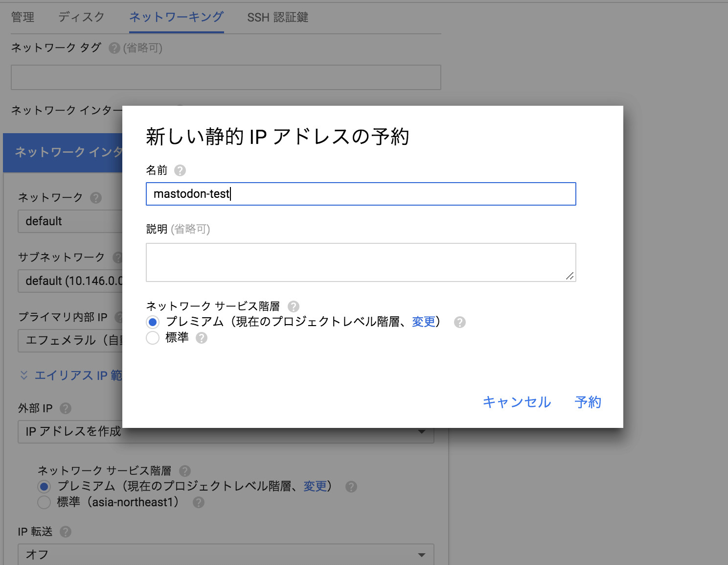Screen dimensions: 728x565
Task: Click help icon next to ネットワーク タグ
Action: pyautogui.click(x=114, y=48)
